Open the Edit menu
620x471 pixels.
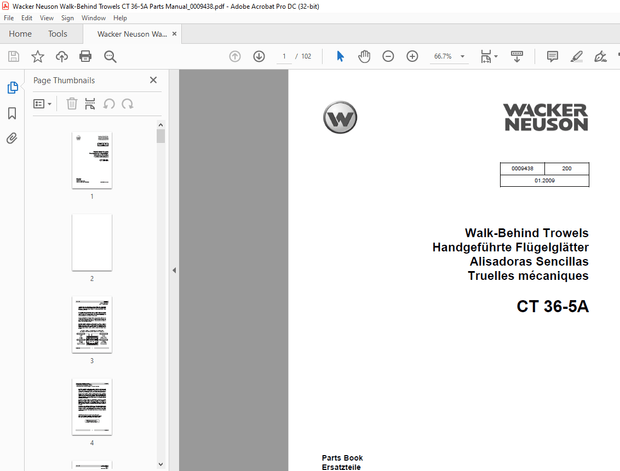[x=26, y=18]
